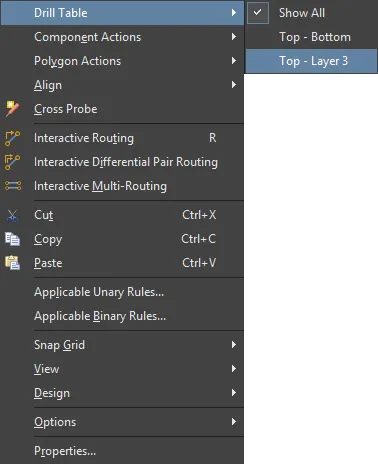Click the Cross Probe icon
378x464 pixels.
tap(12, 109)
